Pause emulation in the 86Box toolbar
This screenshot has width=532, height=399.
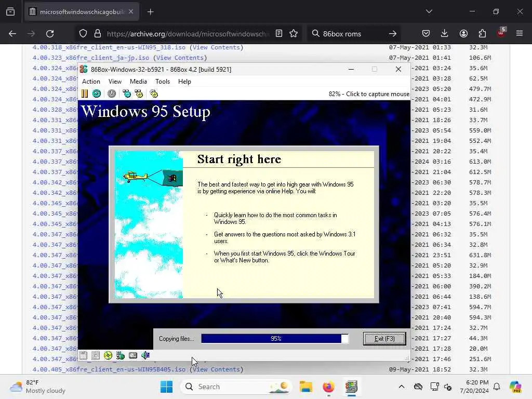tap(85, 94)
